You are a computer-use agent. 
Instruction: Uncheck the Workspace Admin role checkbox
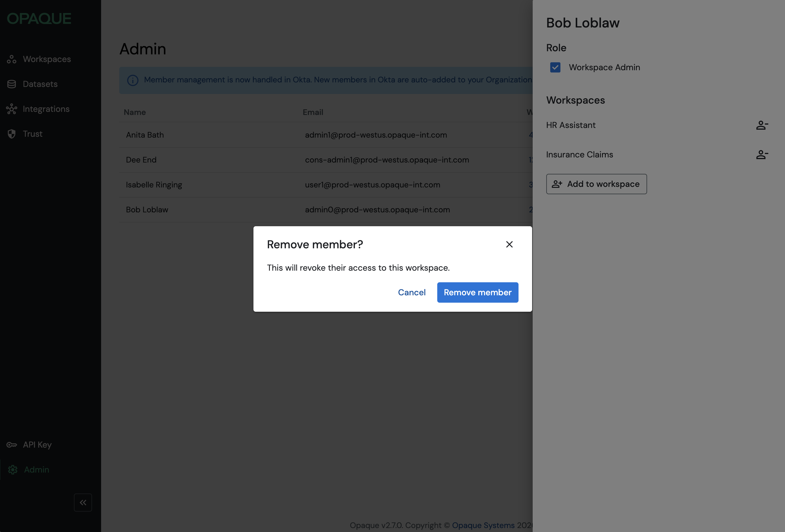pyautogui.click(x=555, y=67)
